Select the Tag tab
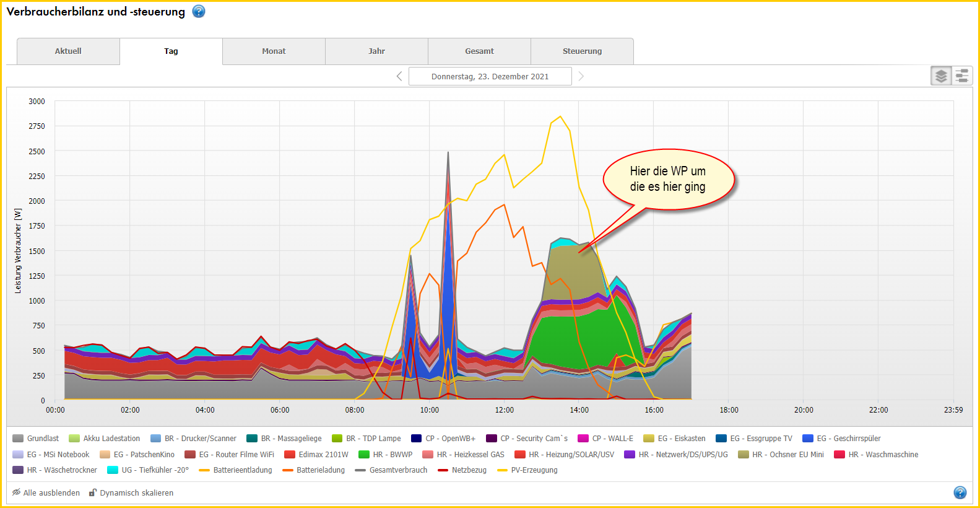Viewport: 980px width, 508px height. (x=171, y=51)
